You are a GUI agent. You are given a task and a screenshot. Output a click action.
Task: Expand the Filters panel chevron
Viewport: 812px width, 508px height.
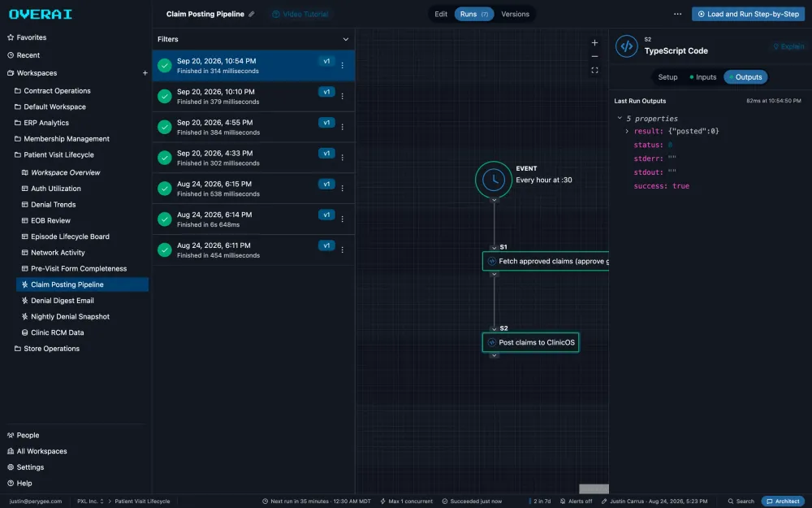coord(345,39)
